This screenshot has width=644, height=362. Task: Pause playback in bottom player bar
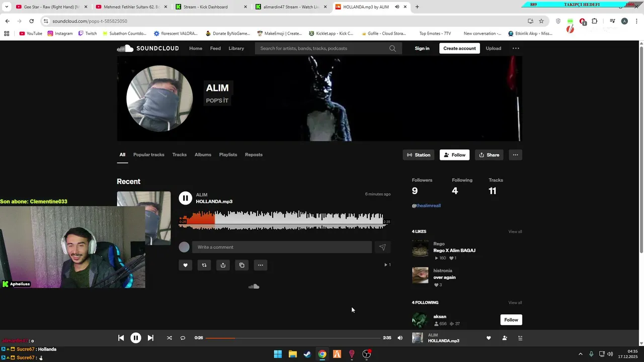(x=136, y=338)
